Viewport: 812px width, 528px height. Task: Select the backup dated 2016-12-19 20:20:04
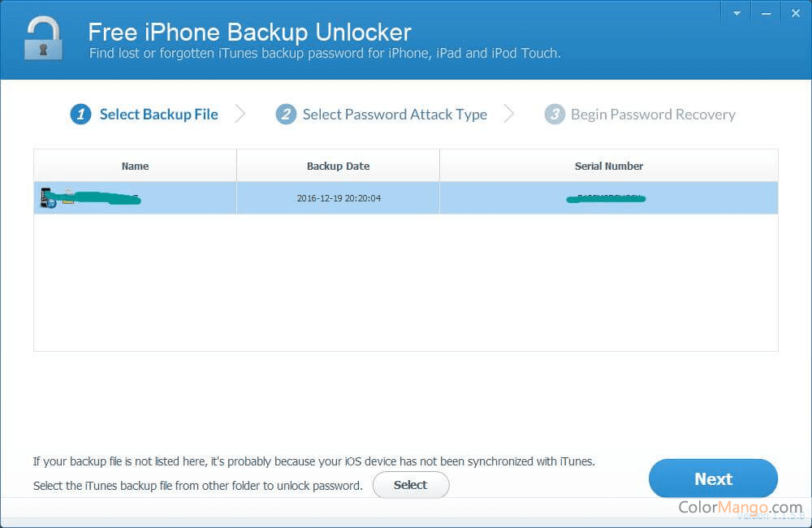click(338, 198)
